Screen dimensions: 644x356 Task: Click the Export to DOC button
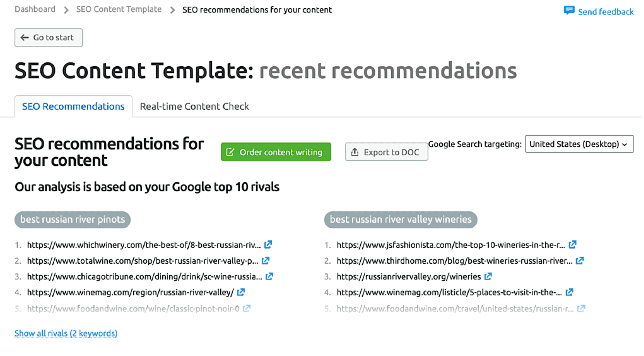tap(386, 152)
